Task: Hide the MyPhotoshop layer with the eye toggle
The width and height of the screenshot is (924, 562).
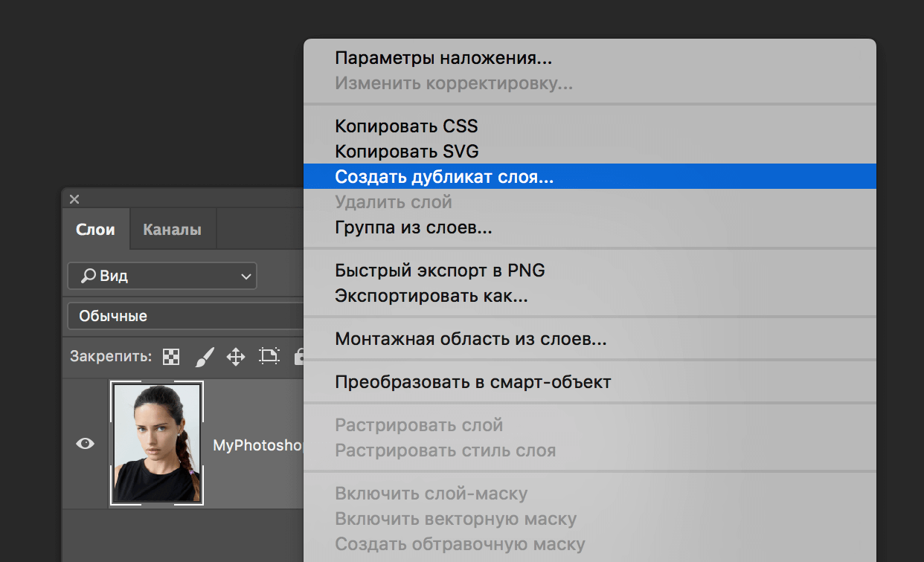Action: [85, 443]
